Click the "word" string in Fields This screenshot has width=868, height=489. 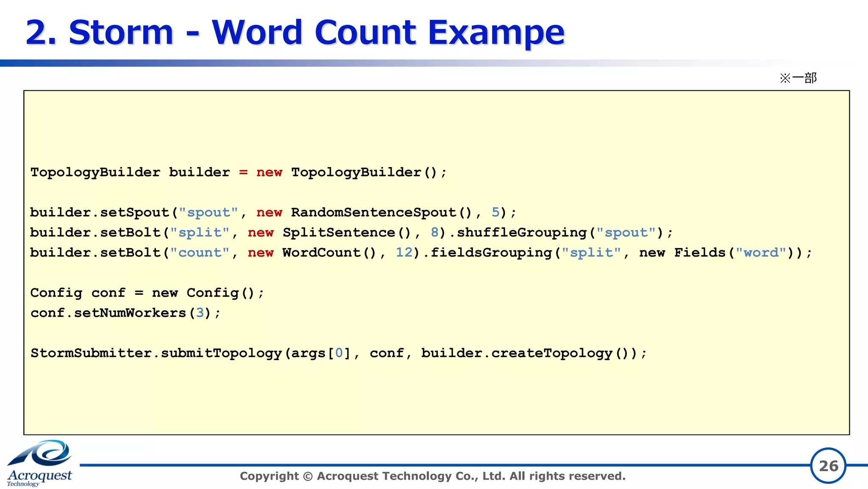click(x=761, y=253)
